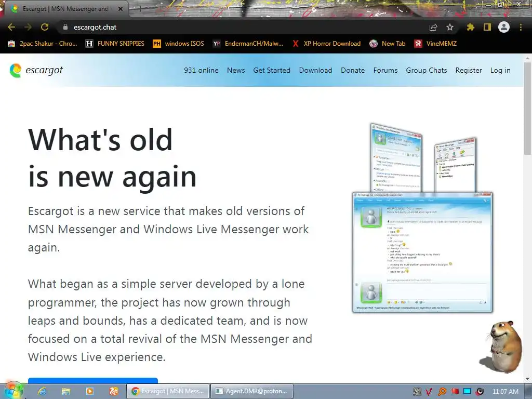The height and width of the screenshot is (399, 532).
Task: Go back with the browser back arrow
Action: pos(11,27)
